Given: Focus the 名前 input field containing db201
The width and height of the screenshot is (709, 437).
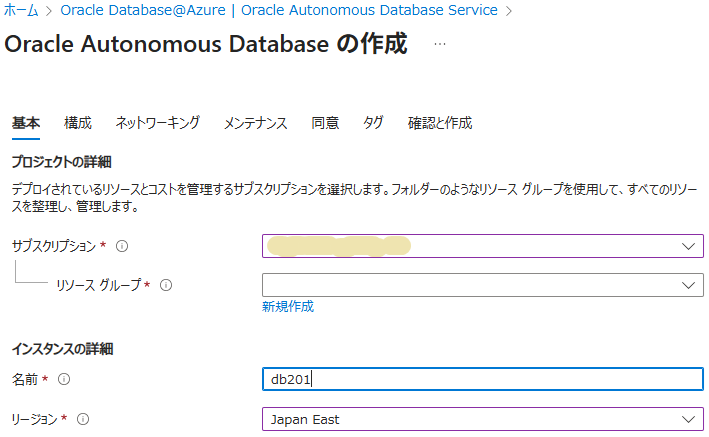Looking at the screenshot, I should pos(483,379).
